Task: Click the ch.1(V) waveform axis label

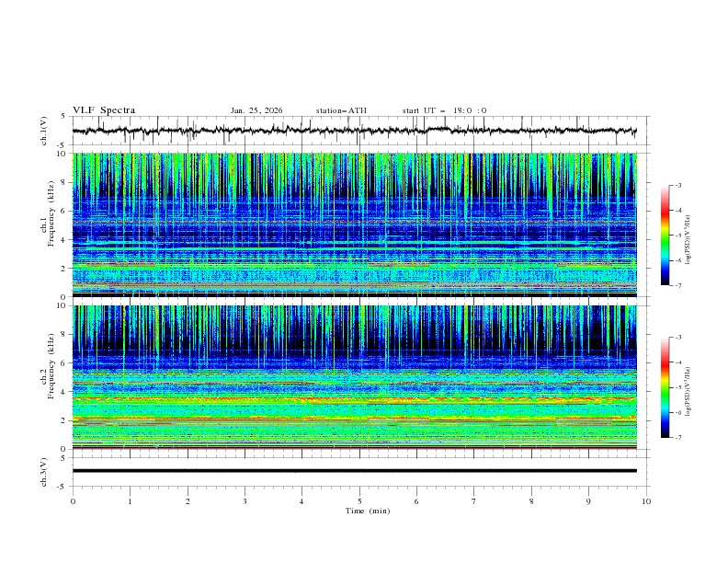Action: pyautogui.click(x=44, y=131)
